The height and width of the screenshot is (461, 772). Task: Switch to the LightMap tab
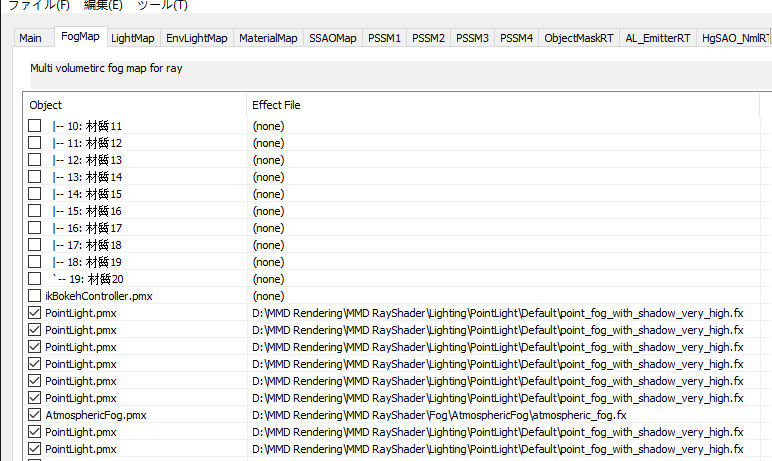(x=132, y=38)
